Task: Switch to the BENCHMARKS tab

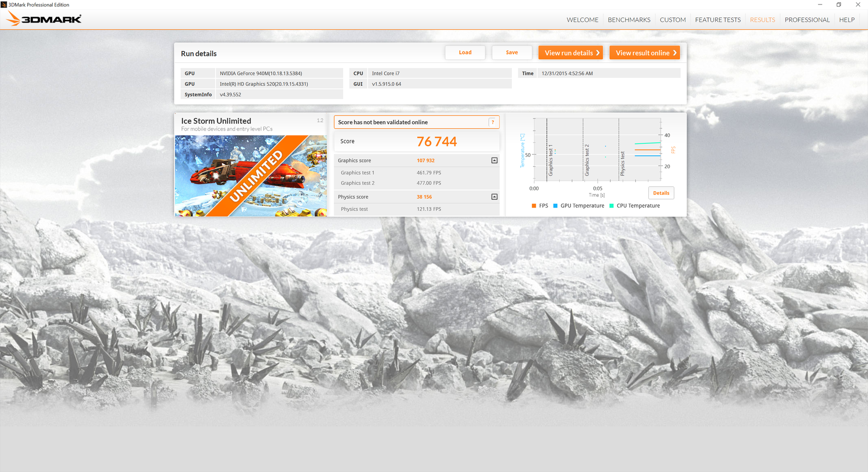Action: click(629, 20)
